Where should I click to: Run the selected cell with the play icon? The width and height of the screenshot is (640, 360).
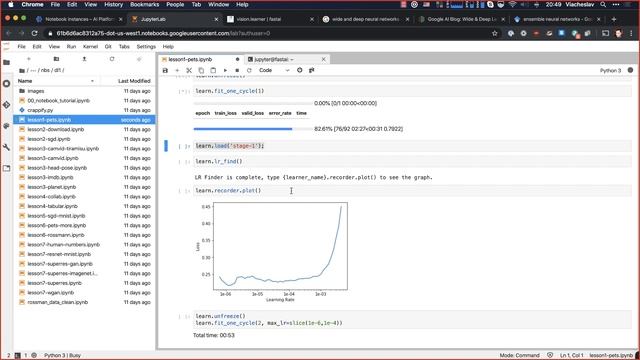225,70
